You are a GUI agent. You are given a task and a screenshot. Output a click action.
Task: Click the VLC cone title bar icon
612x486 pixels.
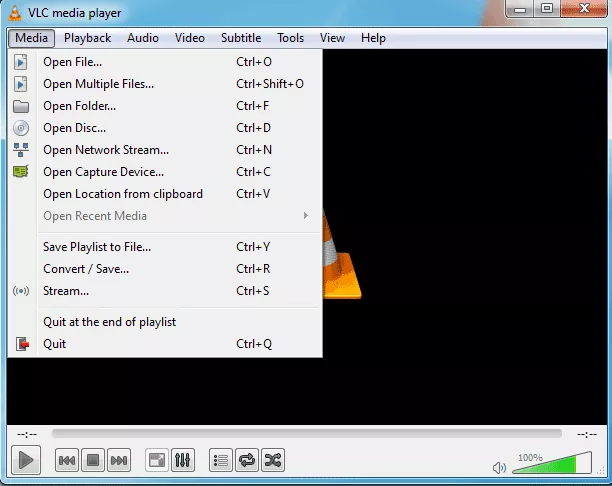pos(15,12)
